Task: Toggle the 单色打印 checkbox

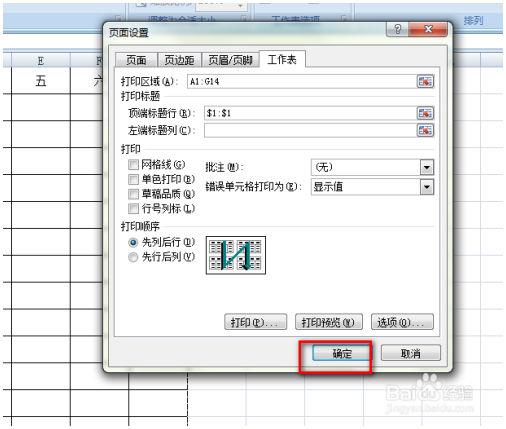Action: point(133,179)
